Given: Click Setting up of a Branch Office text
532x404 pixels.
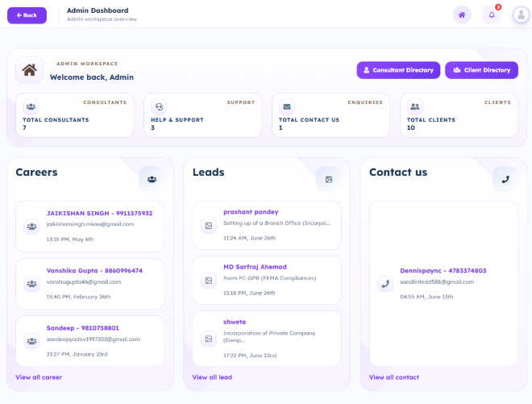Looking at the screenshot, I should pyautogui.click(x=276, y=223).
